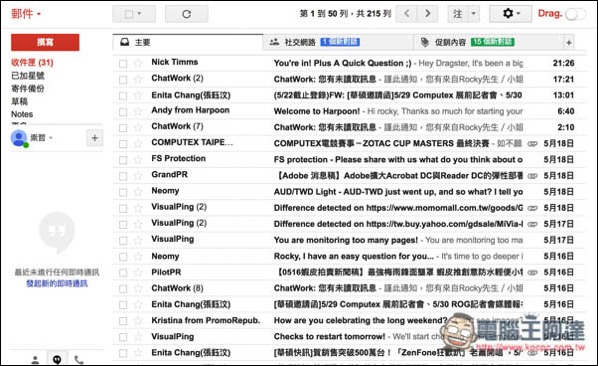Click the attachment icon on GrandPR email

[x=532, y=176]
